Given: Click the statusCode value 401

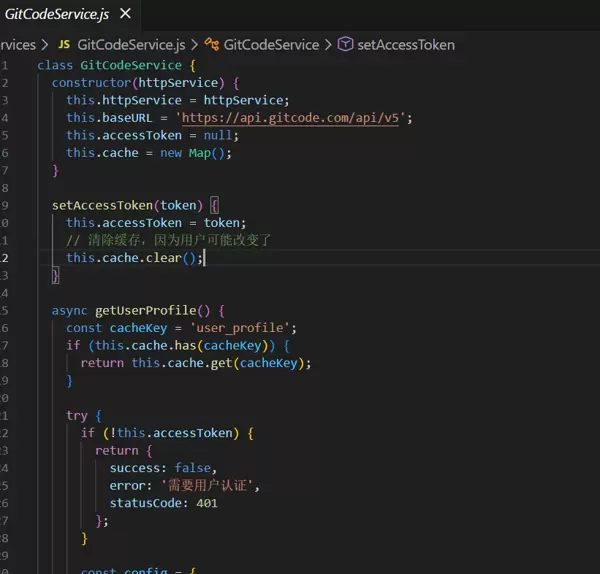Looking at the screenshot, I should 206,503.
